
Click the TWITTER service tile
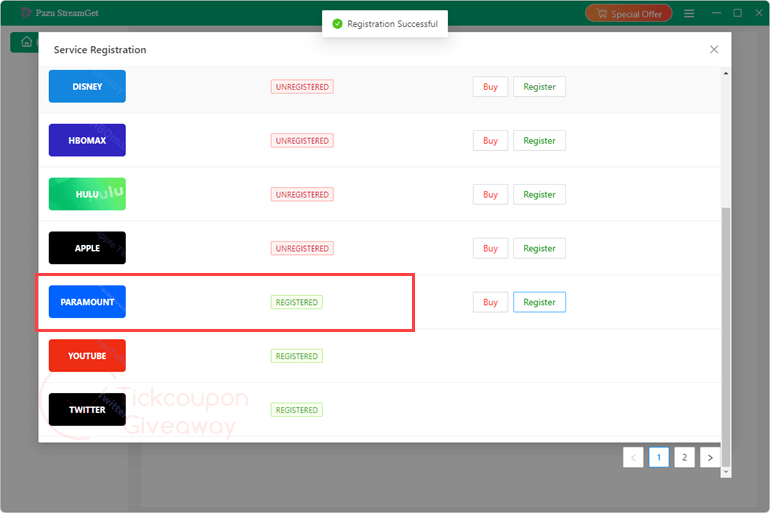pos(87,409)
